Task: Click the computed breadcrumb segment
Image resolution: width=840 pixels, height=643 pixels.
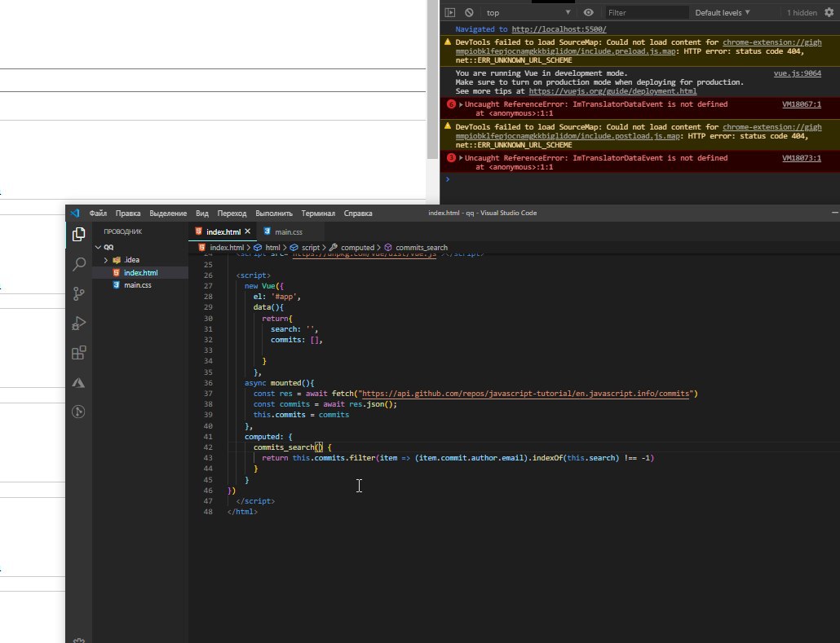Action: point(352,248)
